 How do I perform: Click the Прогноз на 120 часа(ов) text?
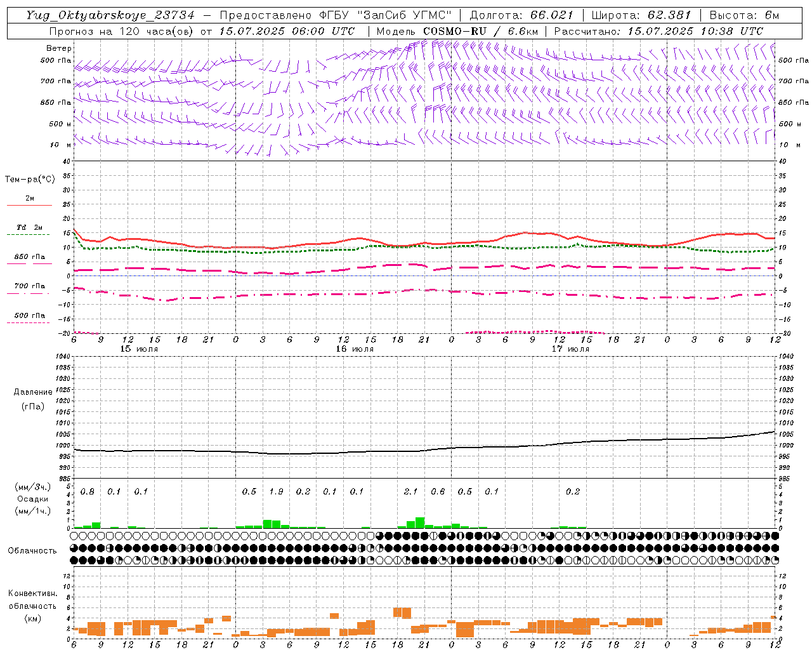pyautogui.click(x=122, y=31)
